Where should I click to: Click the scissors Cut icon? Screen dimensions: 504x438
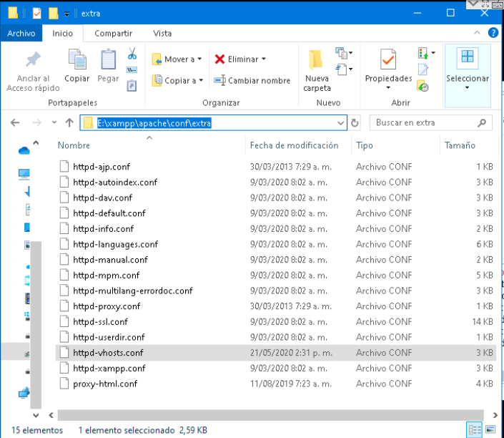pyautogui.click(x=132, y=54)
